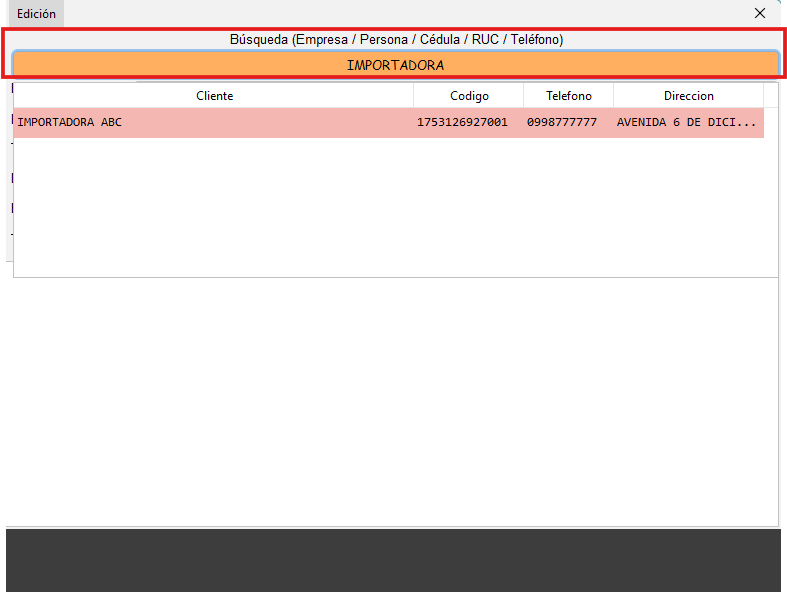Image resolution: width=787 pixels, height=592 pixels.
Task: Click the AVENIDA 6 DE DICI... address cell
Action: click(686, 123)
